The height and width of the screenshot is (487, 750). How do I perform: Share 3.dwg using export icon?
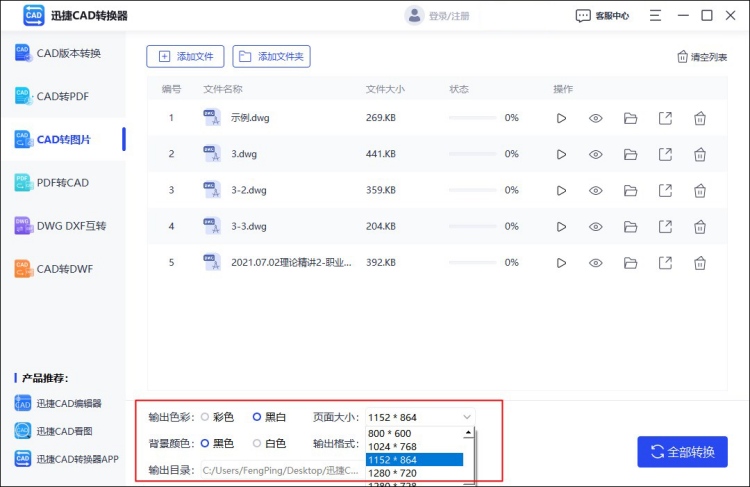665,155
